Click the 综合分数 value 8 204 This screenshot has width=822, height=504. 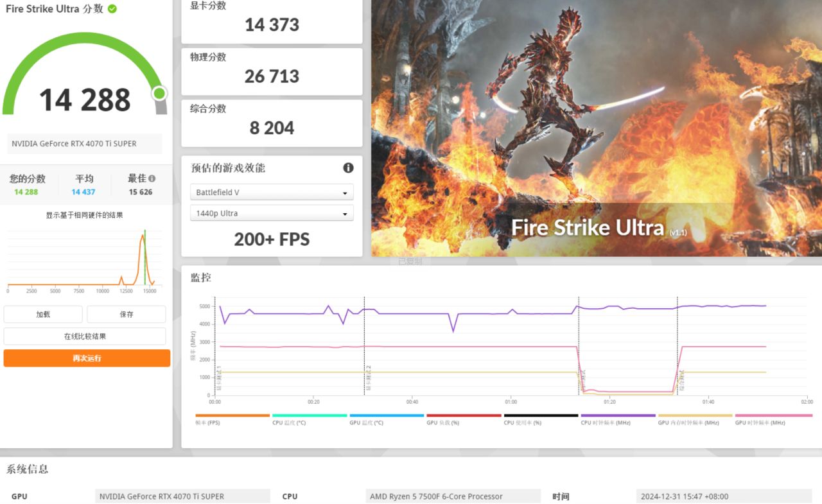click(x=272, y=128)
